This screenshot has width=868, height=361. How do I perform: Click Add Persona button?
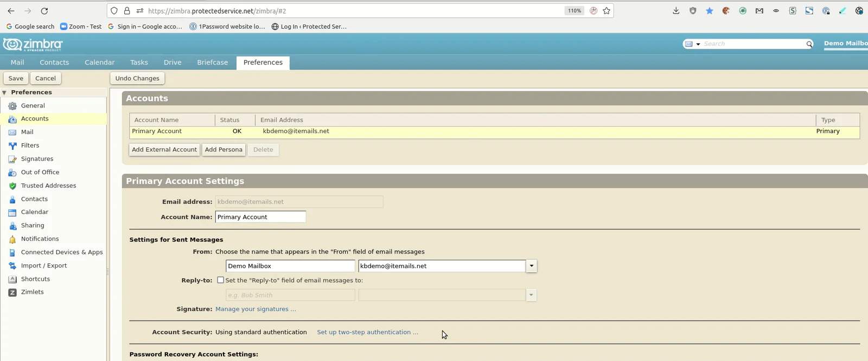coord(224,150)
